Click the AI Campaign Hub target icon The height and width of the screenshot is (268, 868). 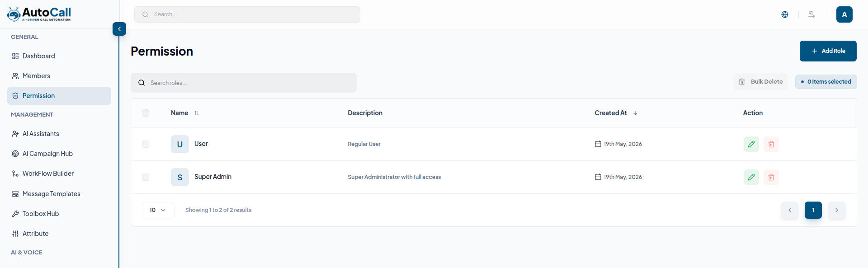15,154
